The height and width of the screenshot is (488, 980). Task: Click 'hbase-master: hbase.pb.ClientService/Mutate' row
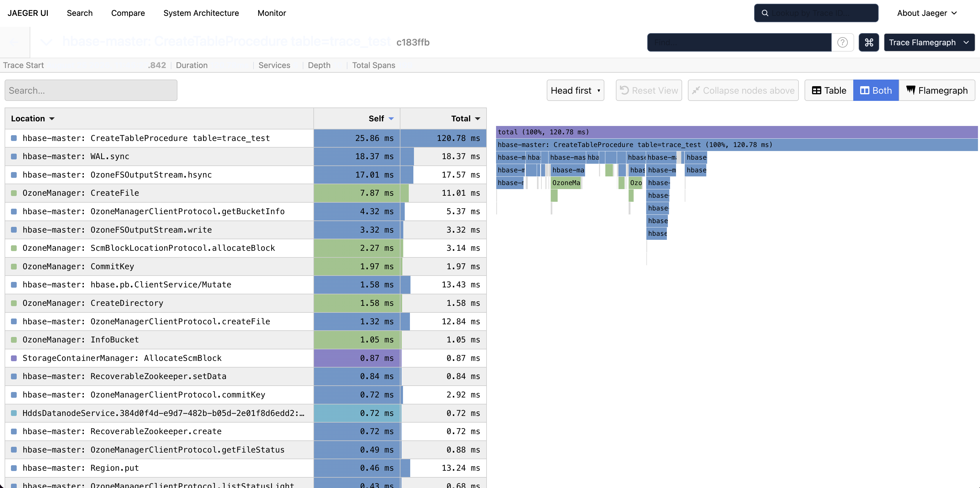click(x=245, y=285)
